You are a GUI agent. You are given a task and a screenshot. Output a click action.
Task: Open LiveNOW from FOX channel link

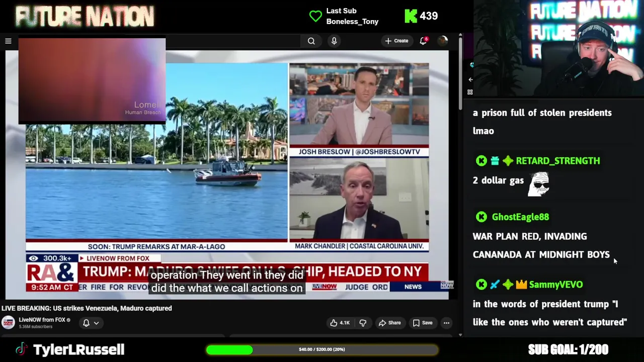click(42, 320)
